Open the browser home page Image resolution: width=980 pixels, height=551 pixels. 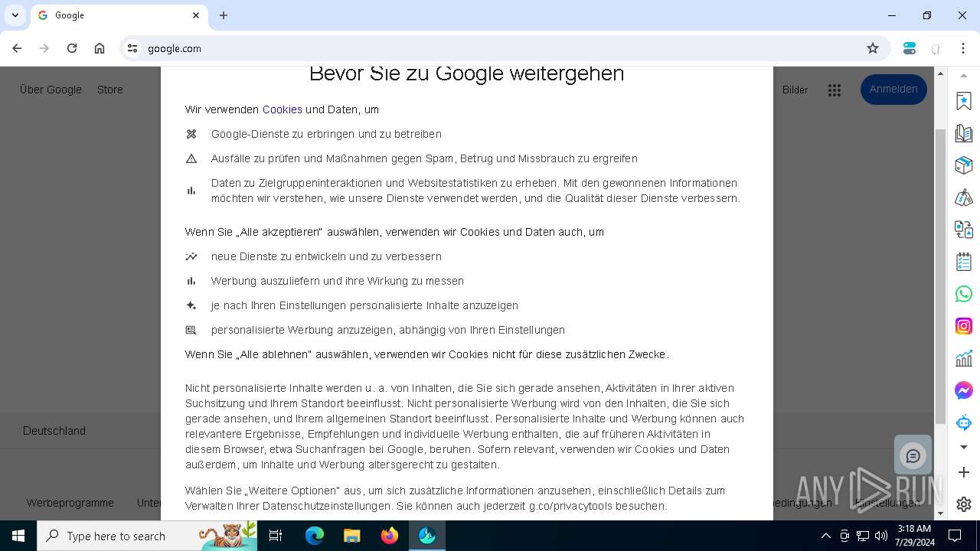click(x=100, y=48)
